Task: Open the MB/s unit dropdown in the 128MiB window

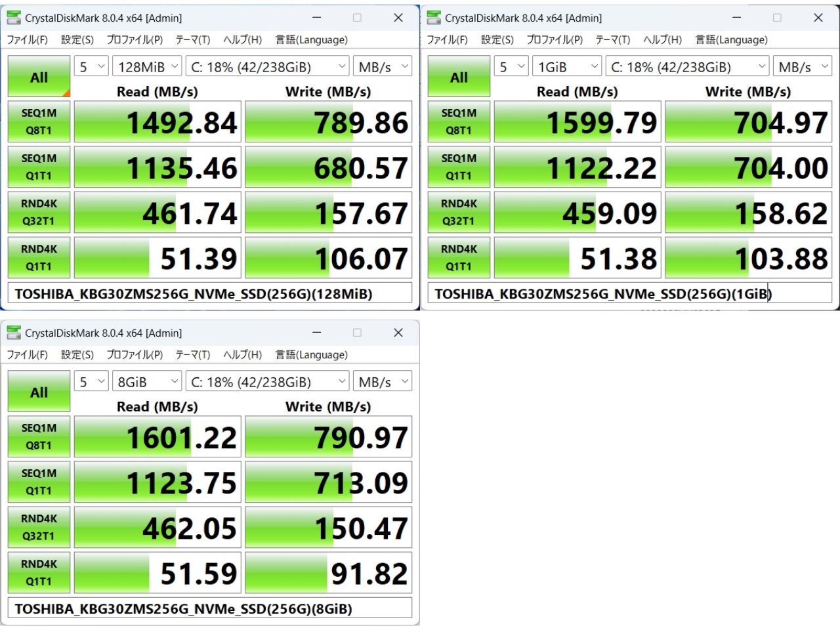Action: tap(383, 67)
